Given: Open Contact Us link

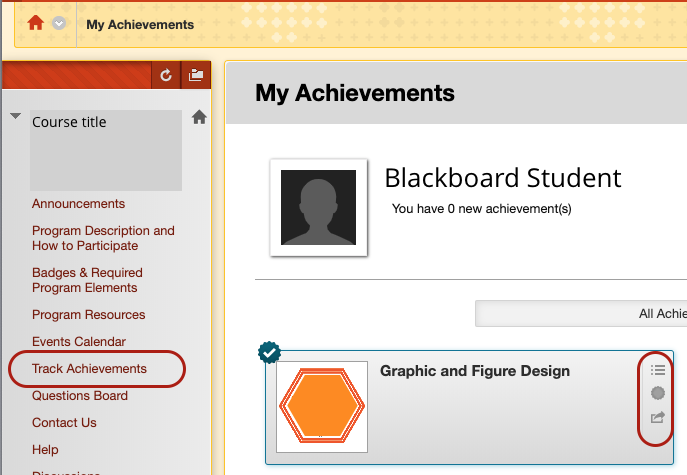Looking at the screenshot, I should tap(64, 422).
